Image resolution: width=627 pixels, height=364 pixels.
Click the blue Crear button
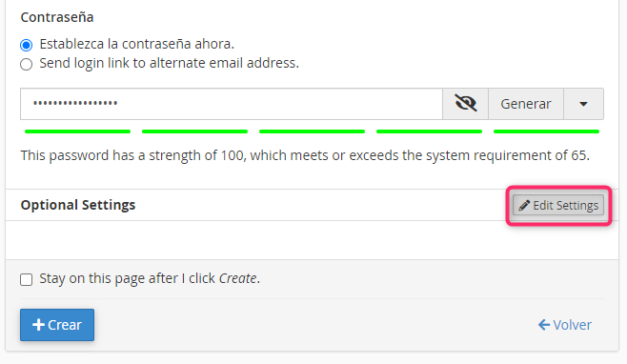pos(57,325)
